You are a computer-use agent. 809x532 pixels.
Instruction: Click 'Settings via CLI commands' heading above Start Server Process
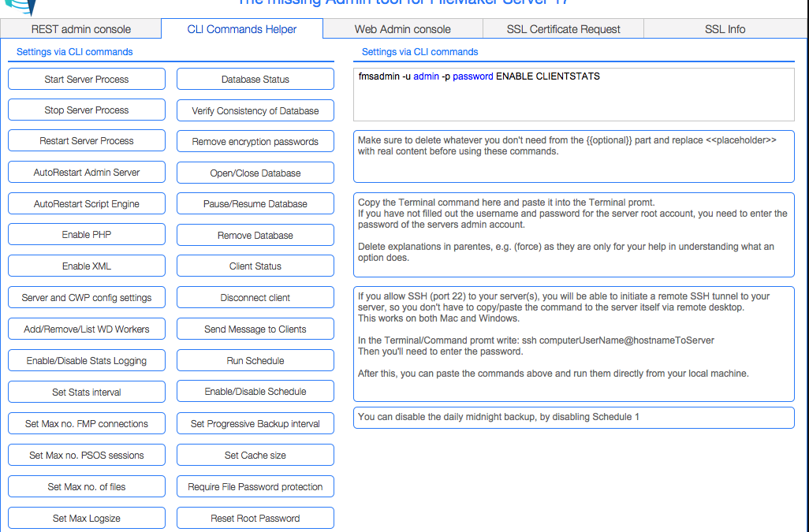coord(75,51)
